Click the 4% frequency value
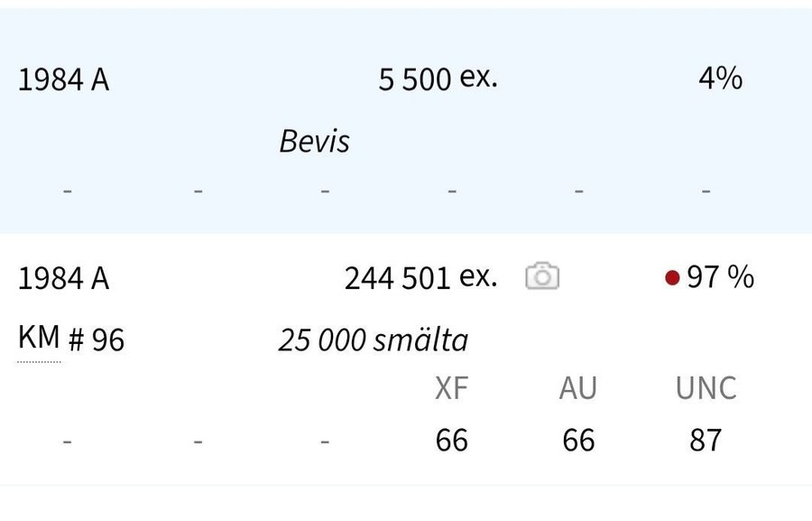This screenshot has height=521, width=812. pos(720,79)
